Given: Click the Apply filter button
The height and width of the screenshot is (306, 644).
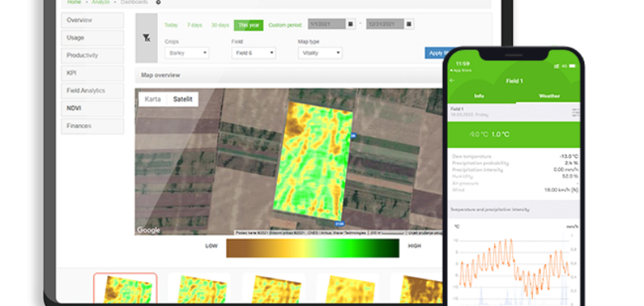Looking at the screenshot, I should [x=435, y=53].
